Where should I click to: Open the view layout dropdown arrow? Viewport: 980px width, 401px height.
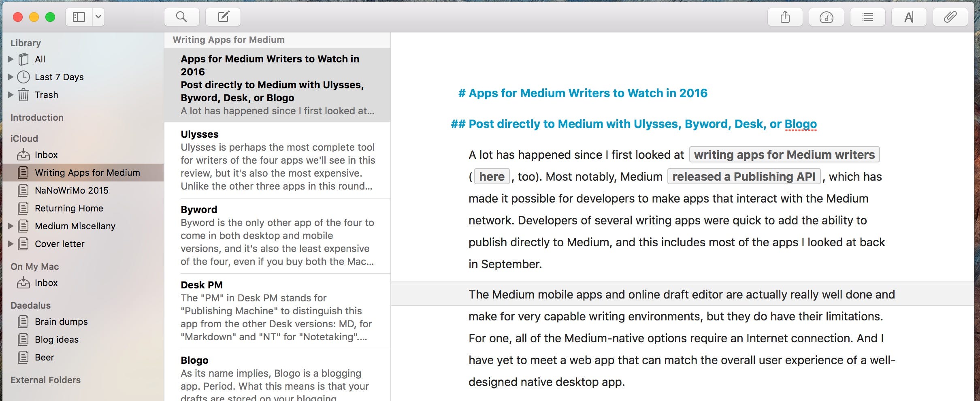pos(98,17)
